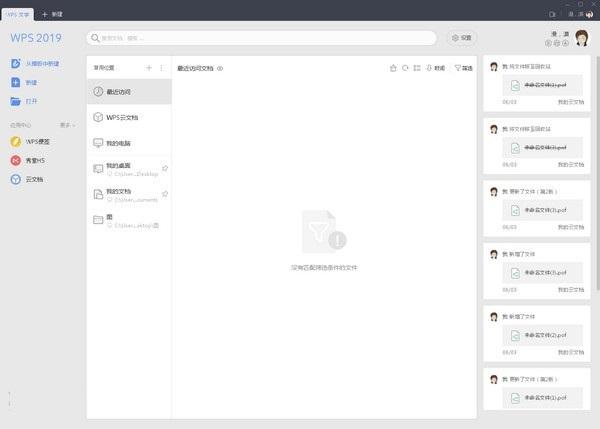
Task: Click the skin icon in the dark title bar
Action: tap(552, 14)
